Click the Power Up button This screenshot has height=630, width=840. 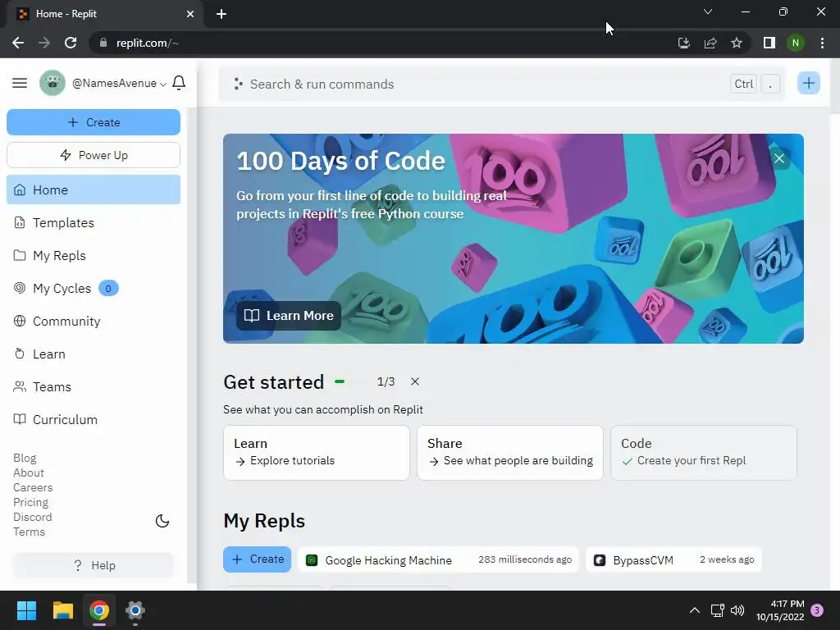pos(94,155)
